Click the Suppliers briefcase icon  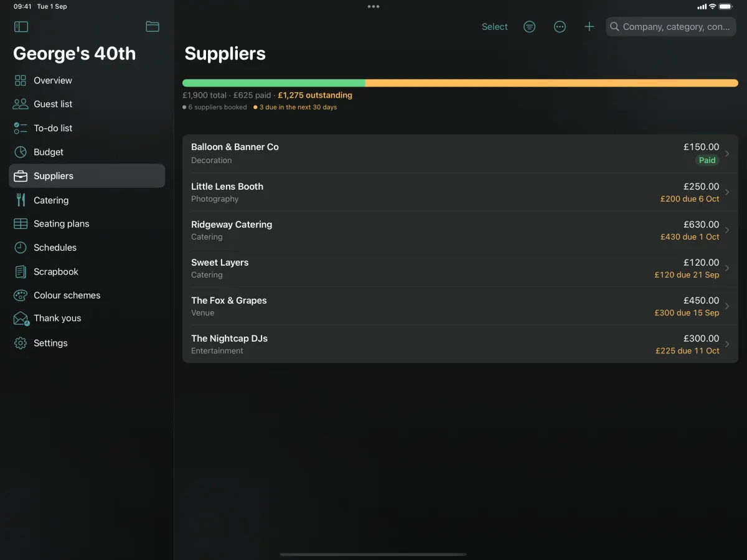point(21,176)
